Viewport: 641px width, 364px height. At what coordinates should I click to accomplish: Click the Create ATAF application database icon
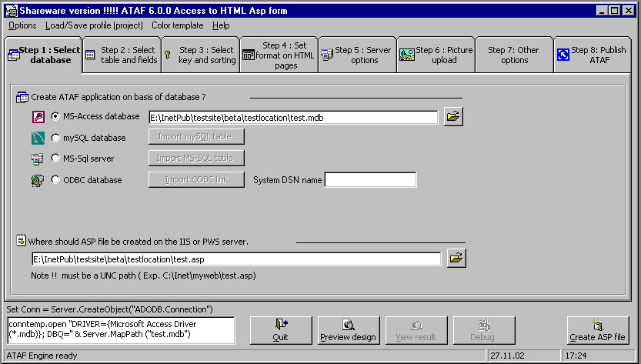(22, 97)
